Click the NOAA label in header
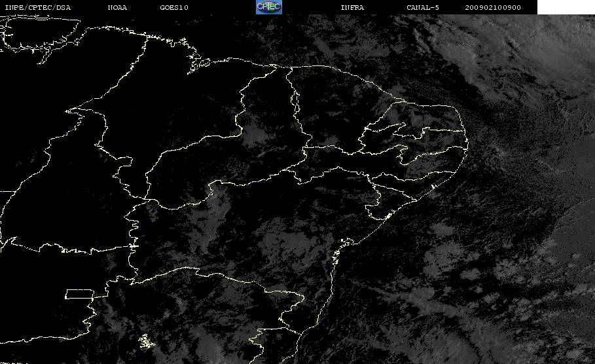This screenshot has height=364, width=595. point(117,8)
